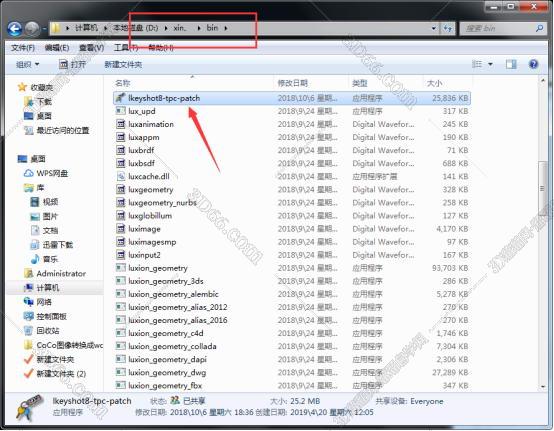Click the 打开 toolbar button
The image size is (554, 431).
[72, 64]
